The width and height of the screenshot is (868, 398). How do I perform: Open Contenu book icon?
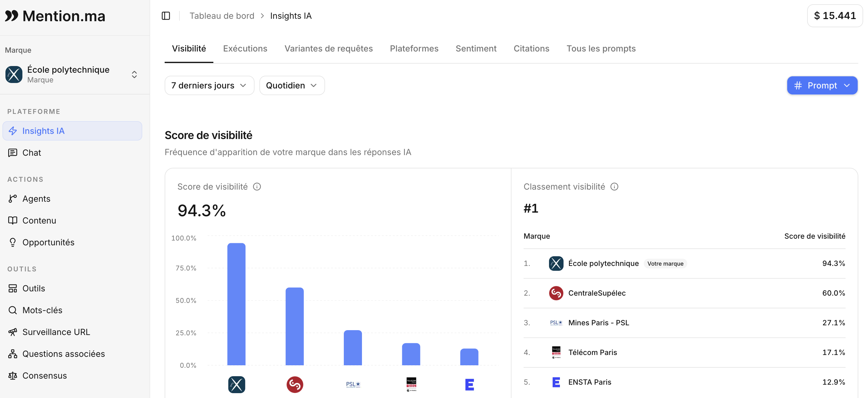pyautogui.click(x=13, y=221)
